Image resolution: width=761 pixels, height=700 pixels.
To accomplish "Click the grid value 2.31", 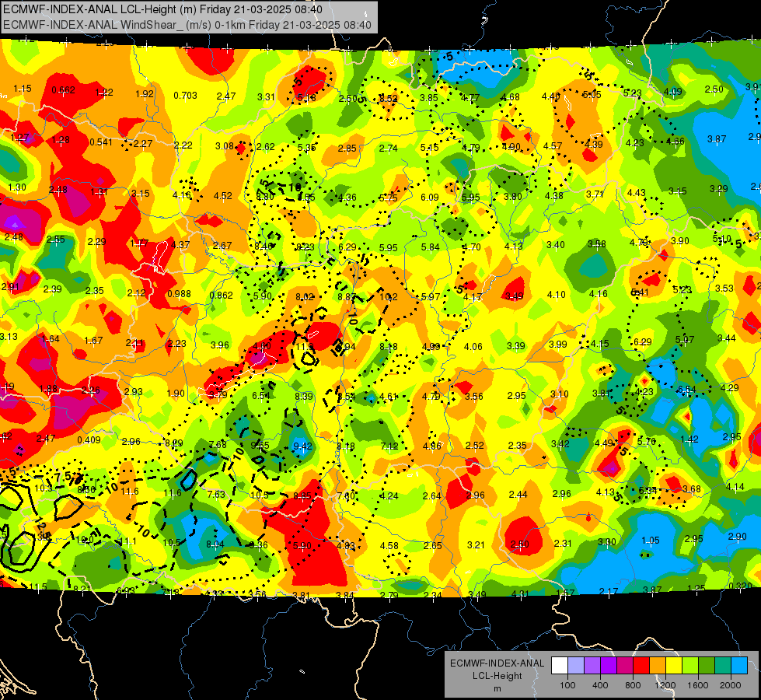I will (563, 544).
